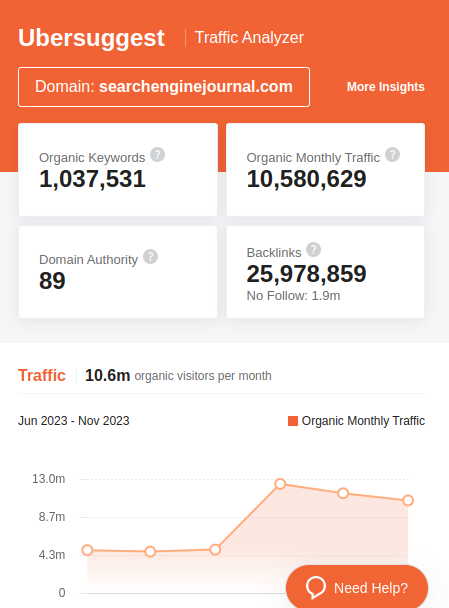449x608 pixels.
Task: Toggle the Organic Monthly Traffic legend swatch
Action: point(293,421)
